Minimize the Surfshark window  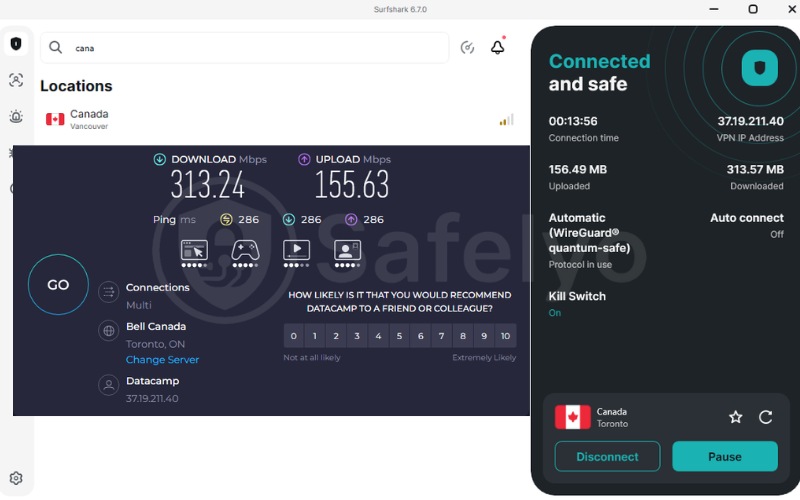[714, 9]
